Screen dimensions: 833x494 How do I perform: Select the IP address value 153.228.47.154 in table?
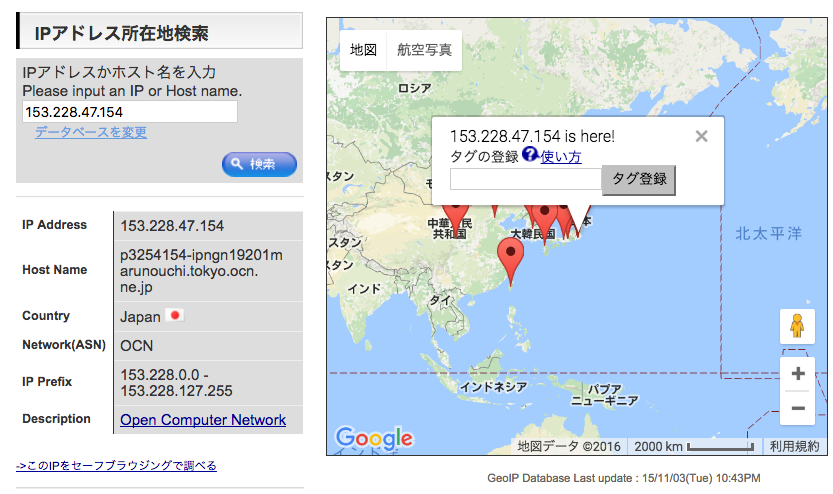(x=172, y=226)
